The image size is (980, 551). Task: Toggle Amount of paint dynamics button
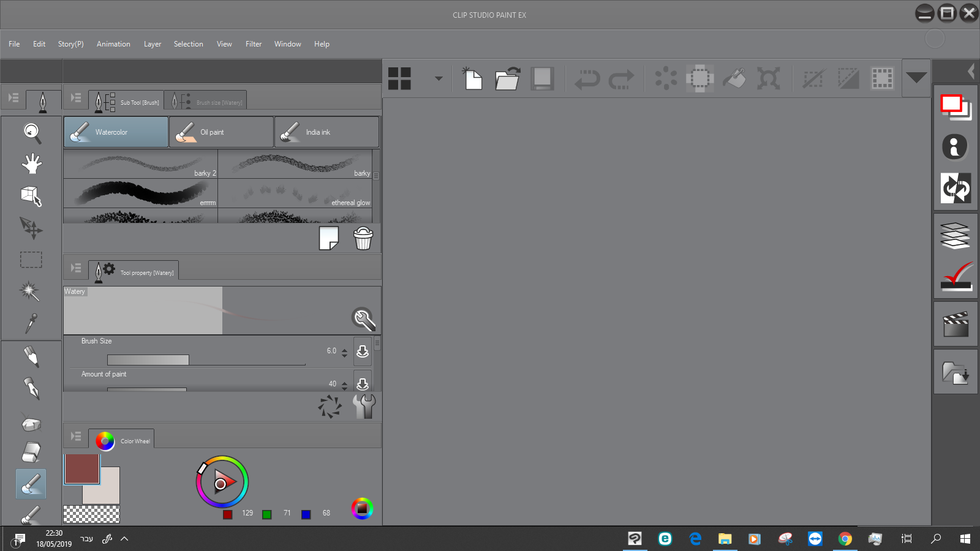tap(363, 381)
